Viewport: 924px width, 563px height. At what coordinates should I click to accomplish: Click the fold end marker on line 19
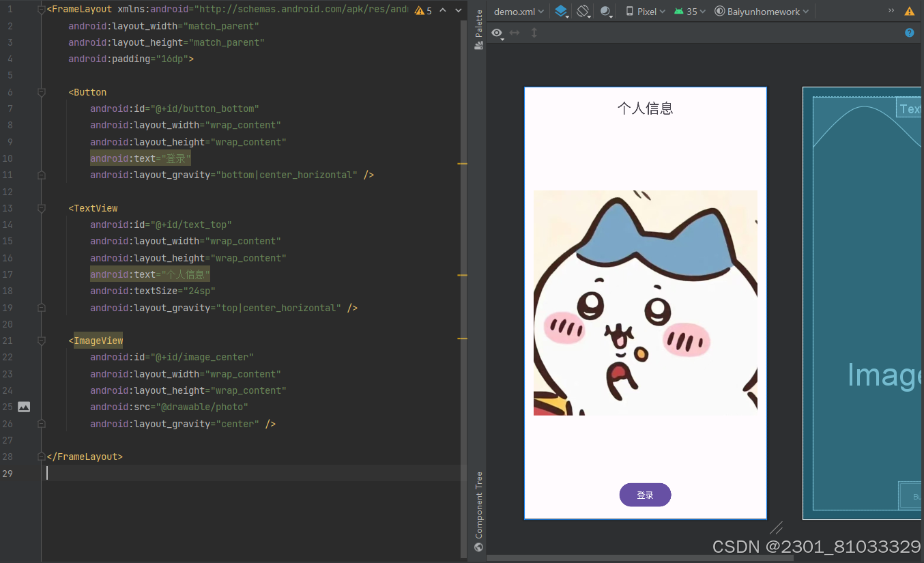tap(42, 308)
